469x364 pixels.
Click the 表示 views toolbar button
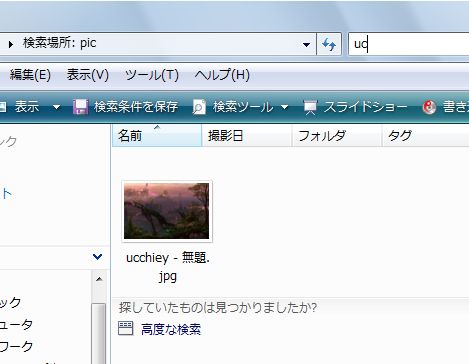(x=20, y=107)
